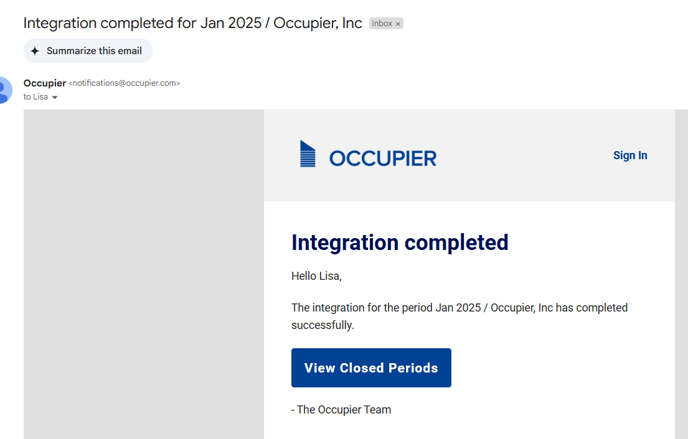This screenshot has height=439, width=688.
Task: Click the notifications@occupier.com address
Action: tap(124, 83)
